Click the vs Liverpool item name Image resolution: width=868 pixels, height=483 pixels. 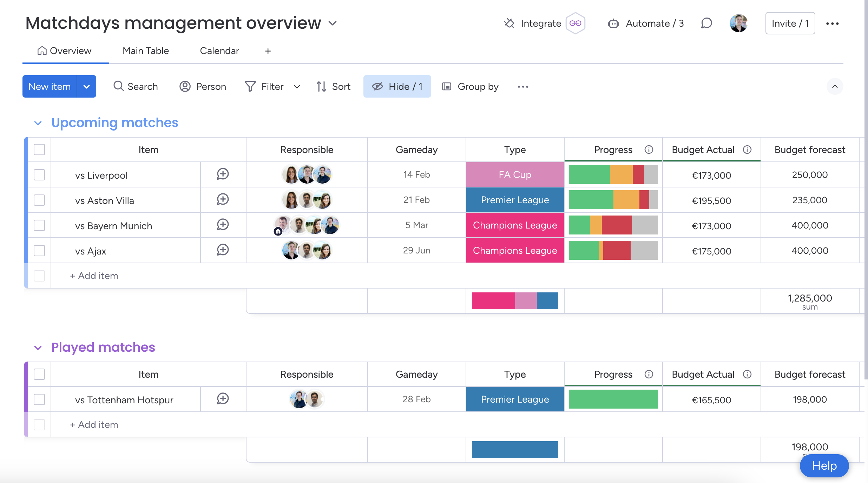pyautogui.click(x=101, y=175)
